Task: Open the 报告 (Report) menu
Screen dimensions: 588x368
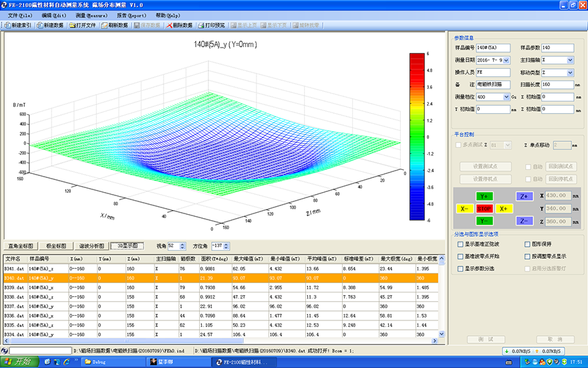Action: 131,15
